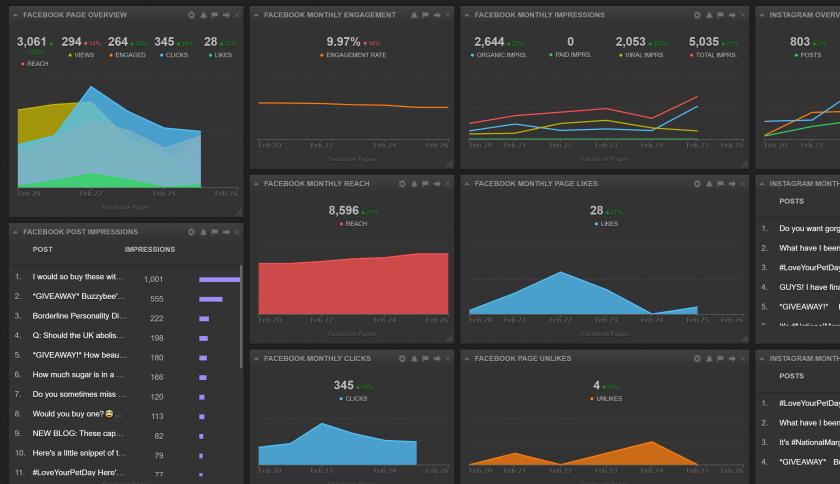The width and height of the screenshot is (840, 484).
Task: Click share arrow in Facebook Monthly Reach header
Action: (437, 184)
